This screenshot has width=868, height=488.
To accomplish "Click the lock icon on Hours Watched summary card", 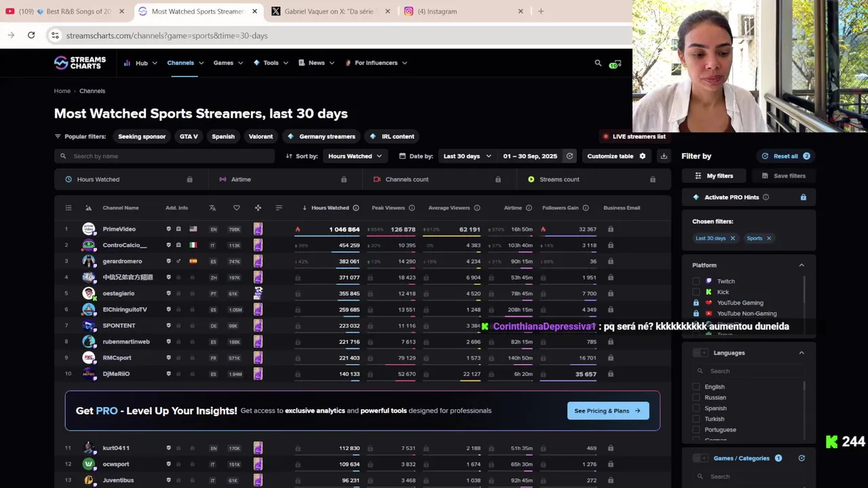I will pyautogui.click(x=189, y=180).
